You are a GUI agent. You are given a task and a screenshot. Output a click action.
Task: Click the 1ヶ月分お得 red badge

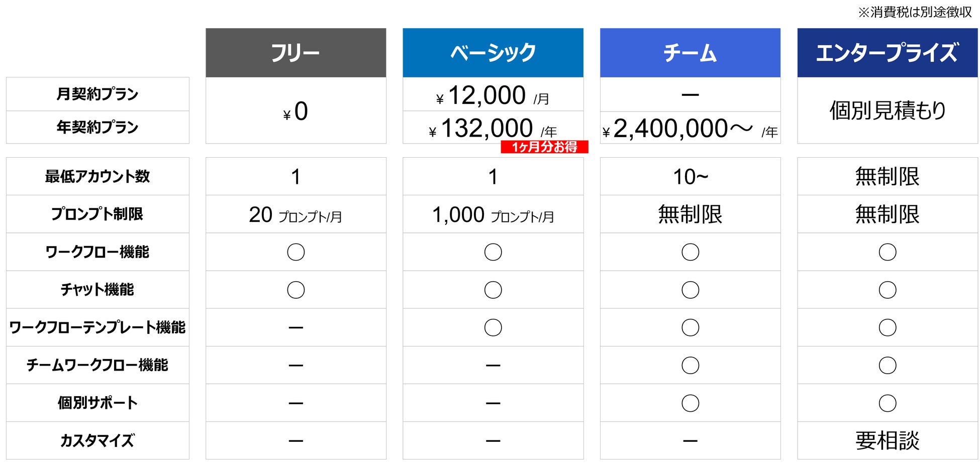[544, 147]
